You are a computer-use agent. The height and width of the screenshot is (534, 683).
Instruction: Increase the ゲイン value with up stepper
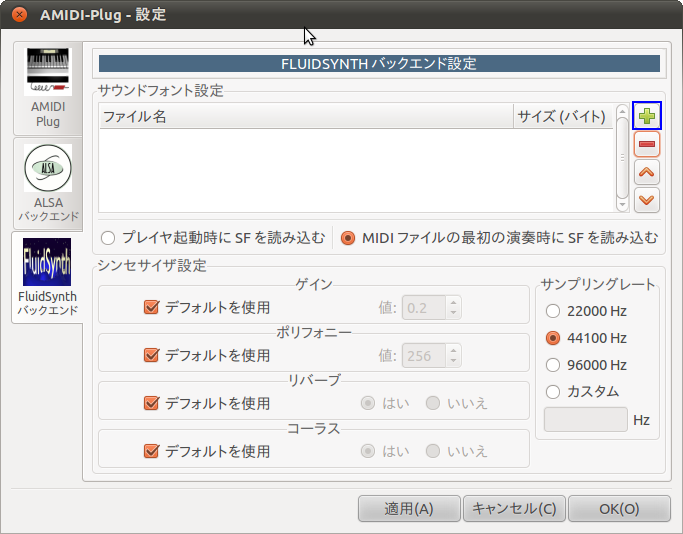(x=453, y=303)
